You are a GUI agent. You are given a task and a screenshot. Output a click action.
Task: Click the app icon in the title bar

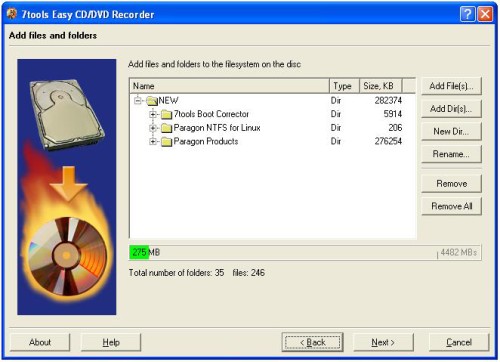(x=12, y=14)
